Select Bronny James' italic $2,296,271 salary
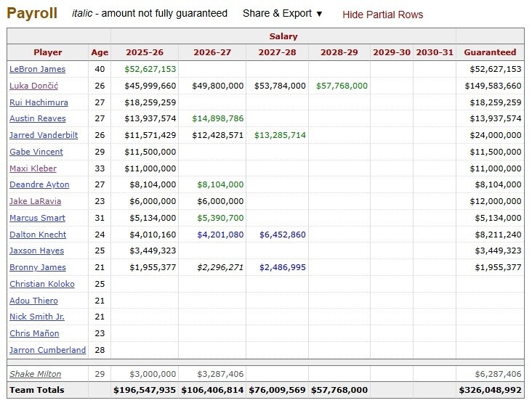Viewport: 532px width, 403px height. pos(220,267)
